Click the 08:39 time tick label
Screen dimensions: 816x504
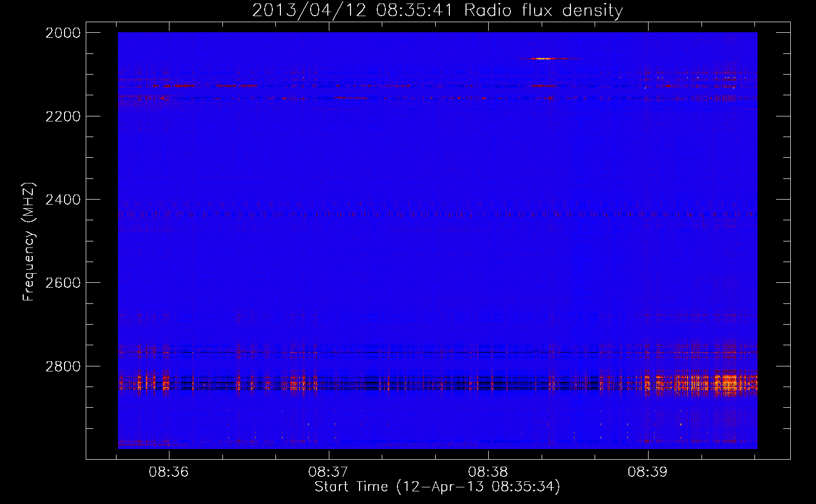(x=648, y=472)
